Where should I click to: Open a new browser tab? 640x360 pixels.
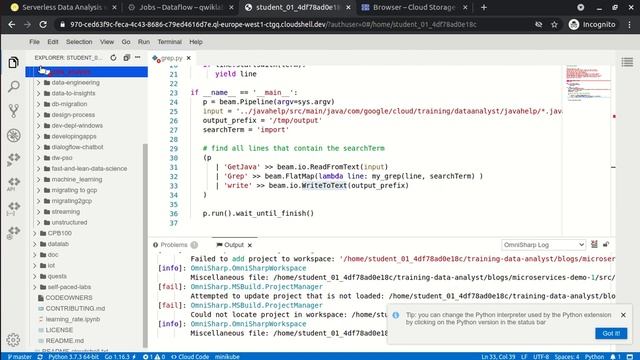[484, 7]
